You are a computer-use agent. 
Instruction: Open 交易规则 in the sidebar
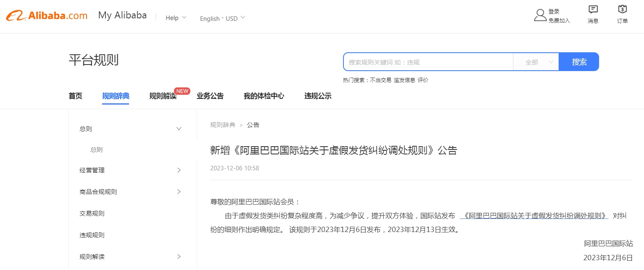(x=92, y=213)
